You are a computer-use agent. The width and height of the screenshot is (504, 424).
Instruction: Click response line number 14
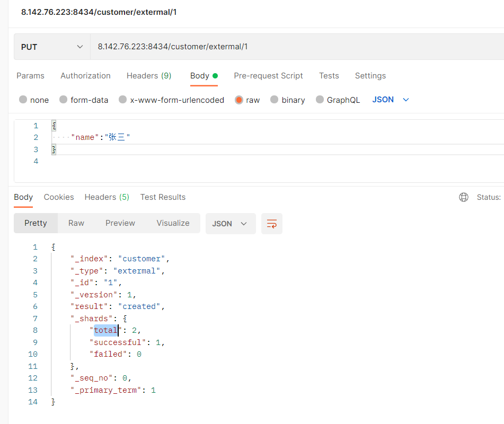pyautogui.click(x=33, y=402)
